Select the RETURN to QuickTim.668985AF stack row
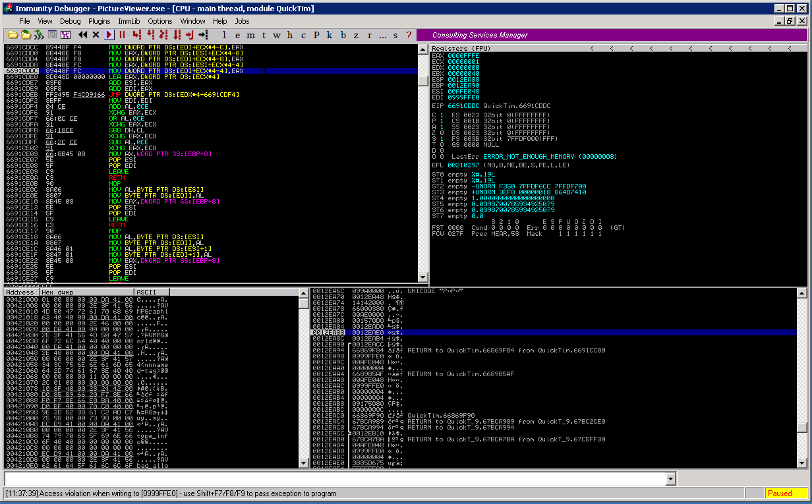 coord(460,374)
